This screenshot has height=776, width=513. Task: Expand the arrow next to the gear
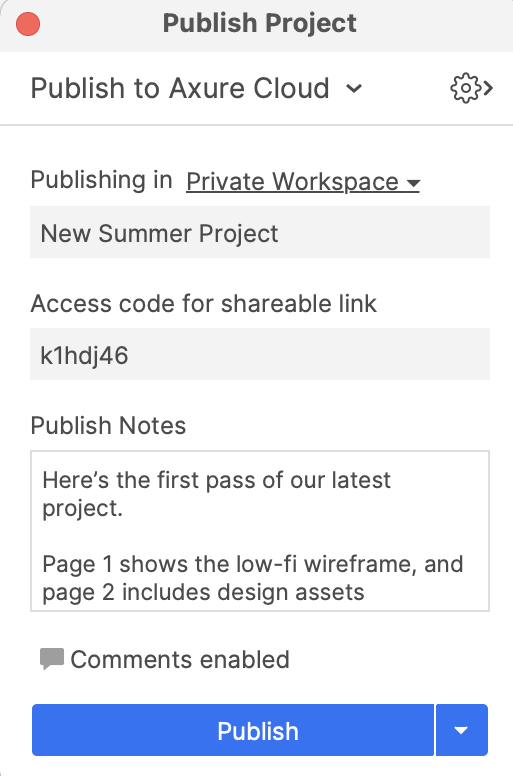(x=488, y=89)
